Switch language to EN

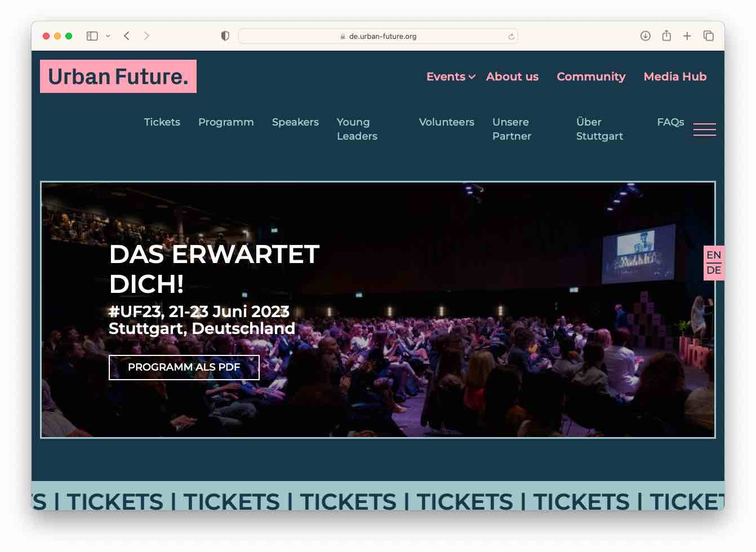pyautogui.click(x=714, y=255)
